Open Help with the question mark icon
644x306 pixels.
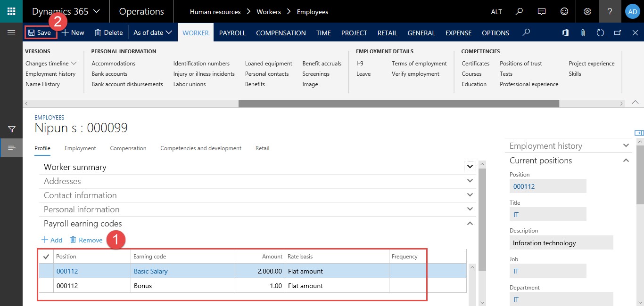[610, 11]
